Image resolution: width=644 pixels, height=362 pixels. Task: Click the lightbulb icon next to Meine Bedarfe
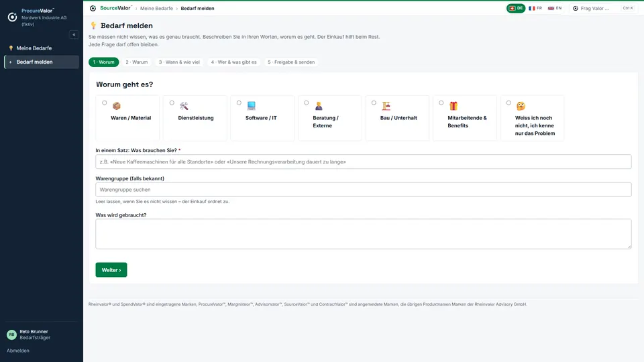[x=11, y=48]
